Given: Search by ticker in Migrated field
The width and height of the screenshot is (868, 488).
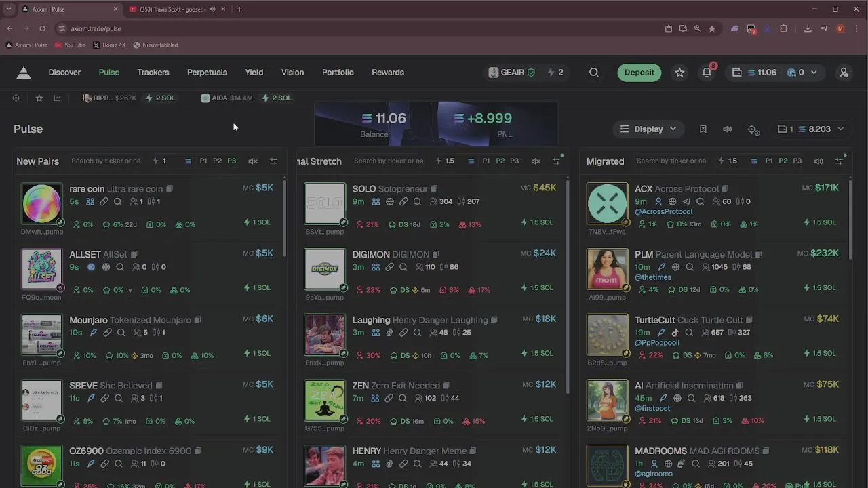Looking at the screenshot, I should point(671,161).
